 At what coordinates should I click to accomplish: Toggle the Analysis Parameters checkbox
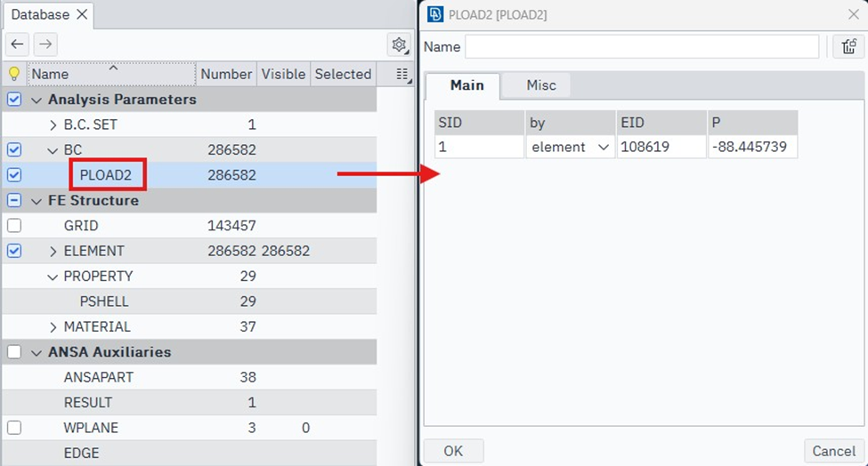(x=14, y=100)
